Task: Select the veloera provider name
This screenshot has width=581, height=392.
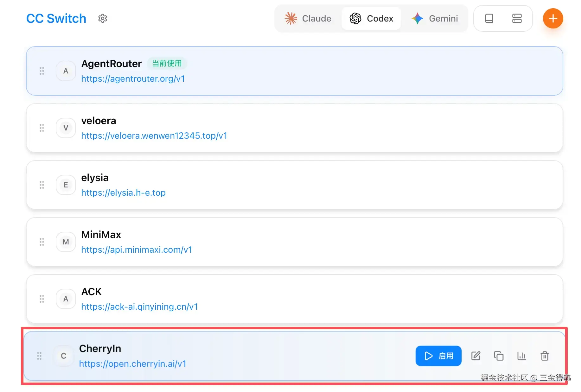Action: click(x=99, y=121)
